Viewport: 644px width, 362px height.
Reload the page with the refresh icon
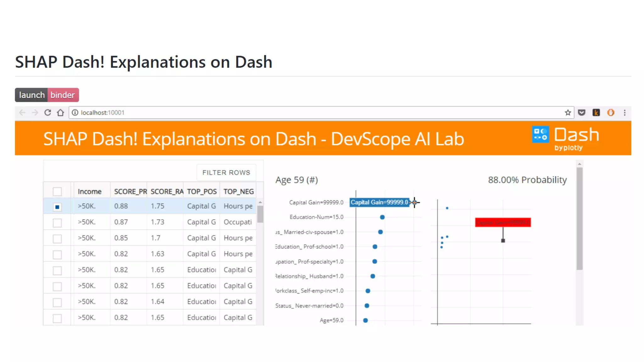(47, 112)
